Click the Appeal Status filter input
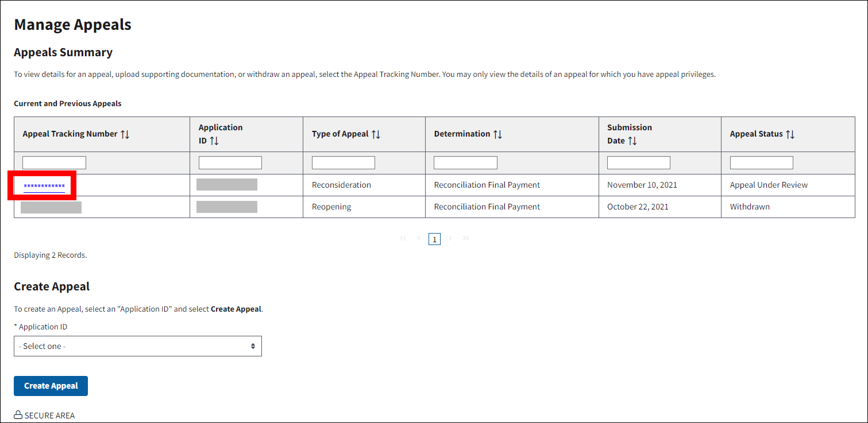The height and width of the screenshot is (423, 868). pos(761,163)
